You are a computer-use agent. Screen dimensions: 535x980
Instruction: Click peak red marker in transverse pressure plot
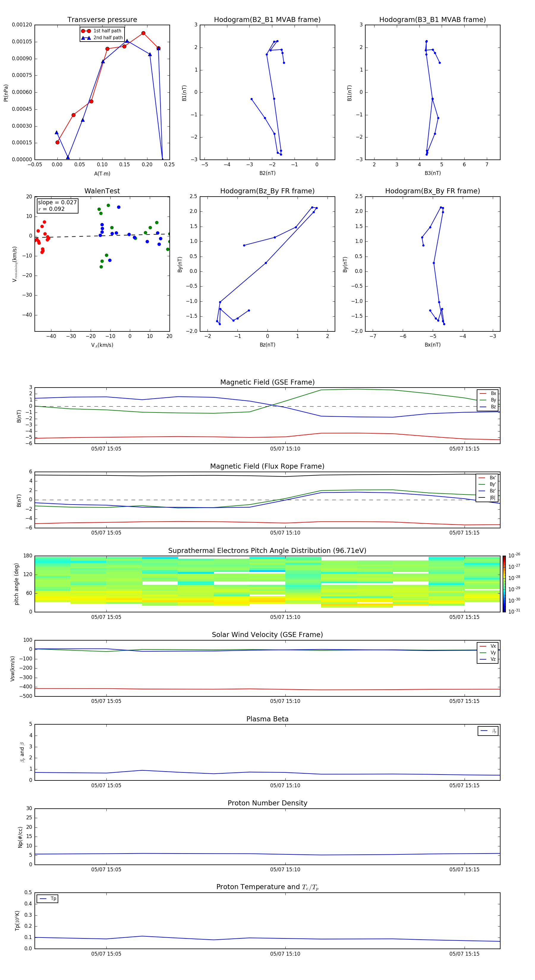pyautogui.click(x=143, y=33)
